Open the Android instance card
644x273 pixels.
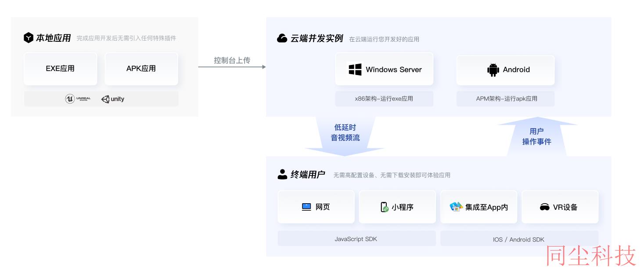(505, 69)
